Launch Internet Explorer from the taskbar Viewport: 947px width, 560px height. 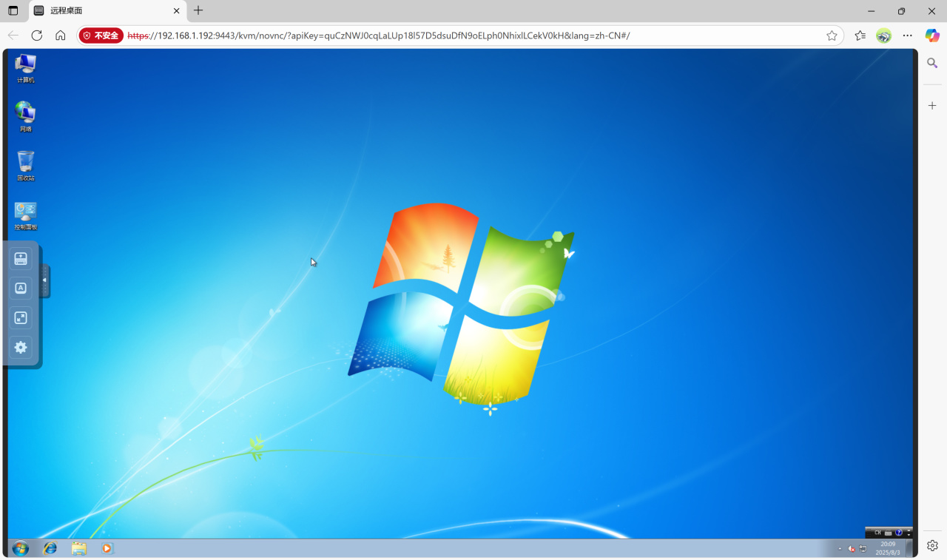(50, 548)
